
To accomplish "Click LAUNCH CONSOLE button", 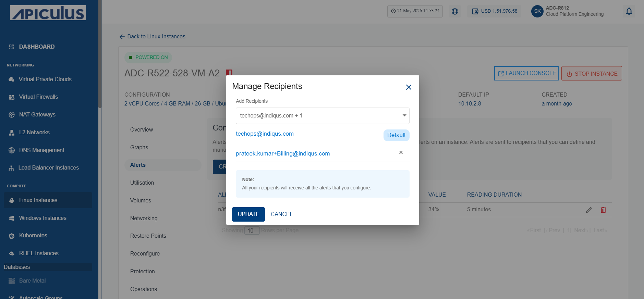I will pyautogui.click(x=526, y=73).
